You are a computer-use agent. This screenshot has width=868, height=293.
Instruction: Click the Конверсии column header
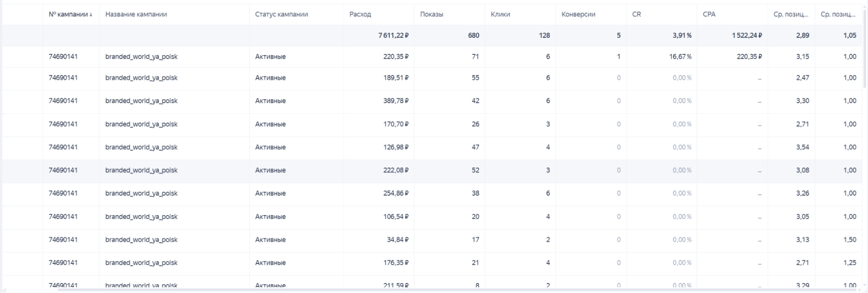coord(578,14)
